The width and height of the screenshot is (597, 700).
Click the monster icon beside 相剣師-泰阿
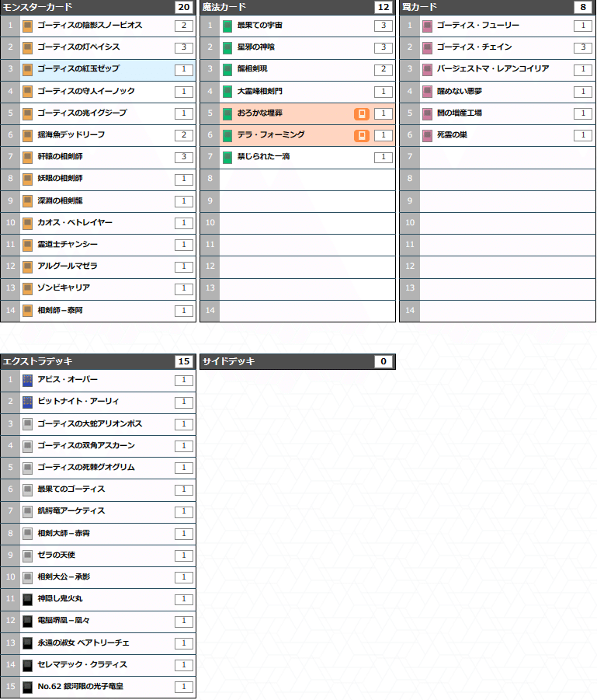(27, 310)
